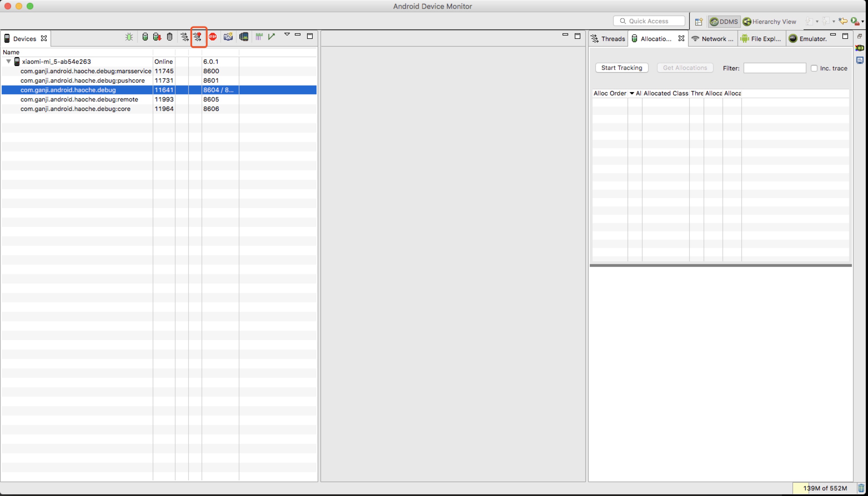Screen dimensions: 868x496
Task: Open the File Explorer tab
Action: pyautogui.click(x=761, y=39)
